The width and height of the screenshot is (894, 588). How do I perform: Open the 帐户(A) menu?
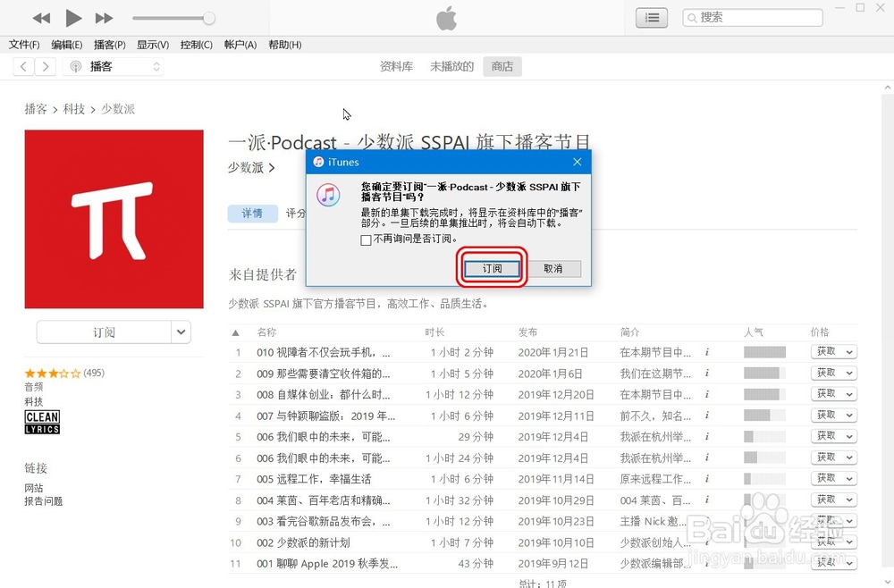[240, 45]
